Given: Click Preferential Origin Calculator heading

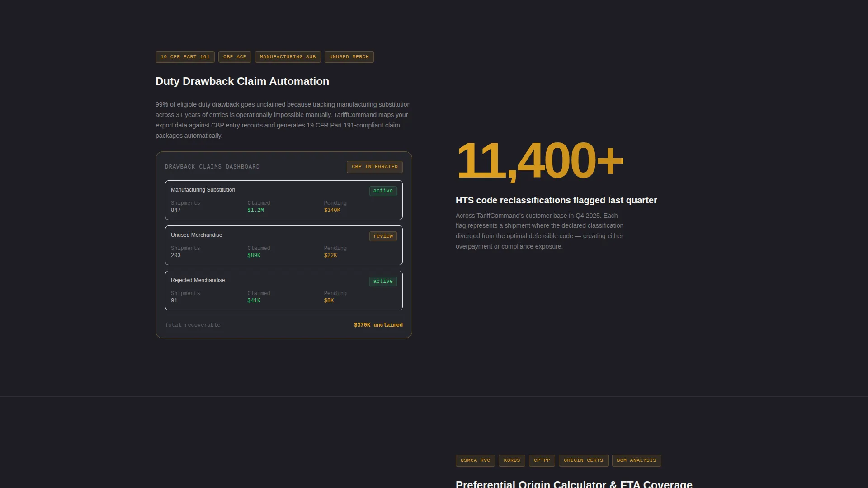Looking at the screenshot, I should click(574, 484).
